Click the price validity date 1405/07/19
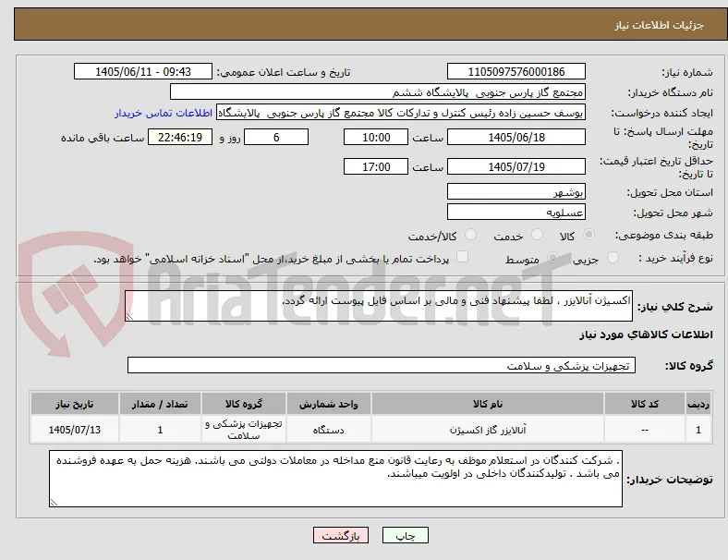Screen dimensions: 728x560 516,166
